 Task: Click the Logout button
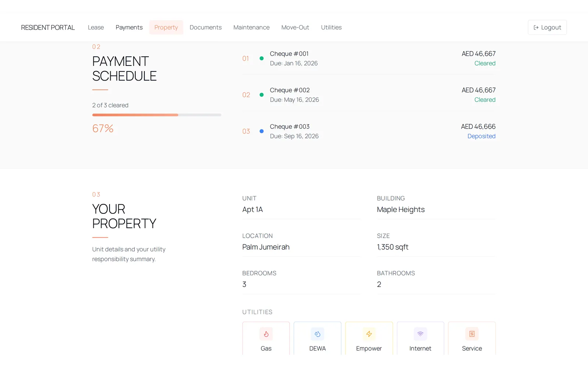(547, 27)
